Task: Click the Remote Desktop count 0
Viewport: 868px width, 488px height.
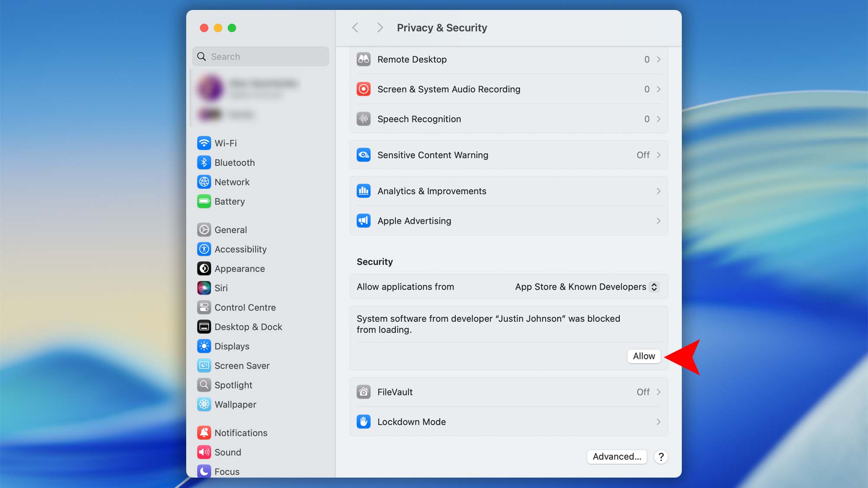Action: click(647, 59)
